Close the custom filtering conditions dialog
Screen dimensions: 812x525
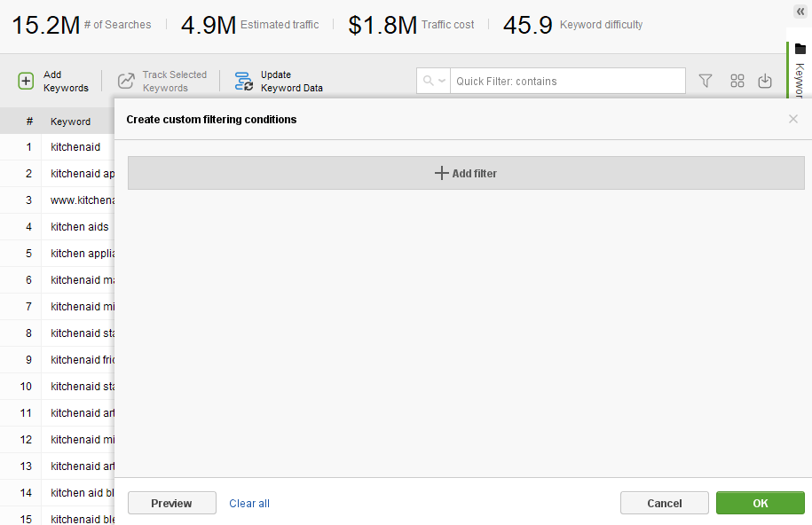click(792, 119)
